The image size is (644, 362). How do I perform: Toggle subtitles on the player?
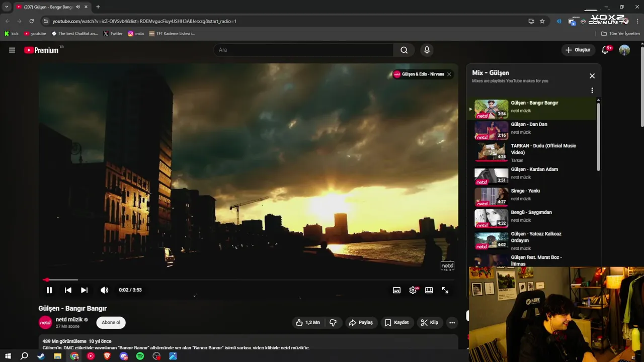pyautogui.click(x=396, y=290)
